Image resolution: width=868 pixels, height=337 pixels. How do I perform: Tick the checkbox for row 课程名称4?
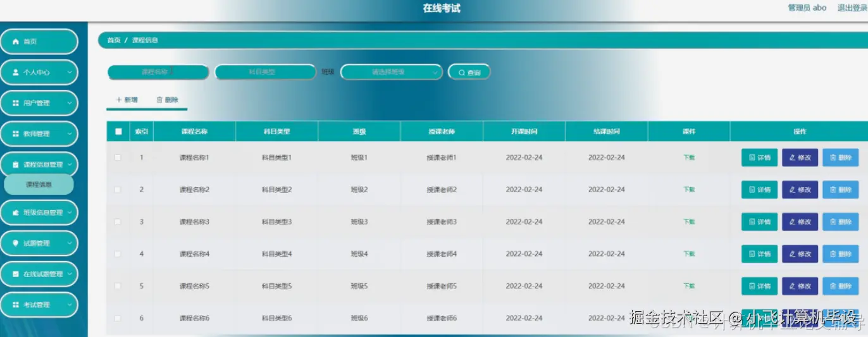tap(118, 254)
